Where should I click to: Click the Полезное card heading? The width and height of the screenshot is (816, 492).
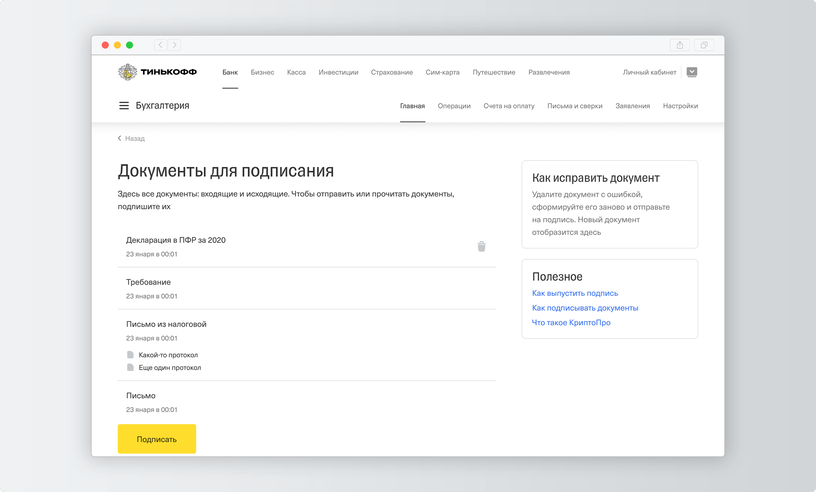(x=557, y=276)
